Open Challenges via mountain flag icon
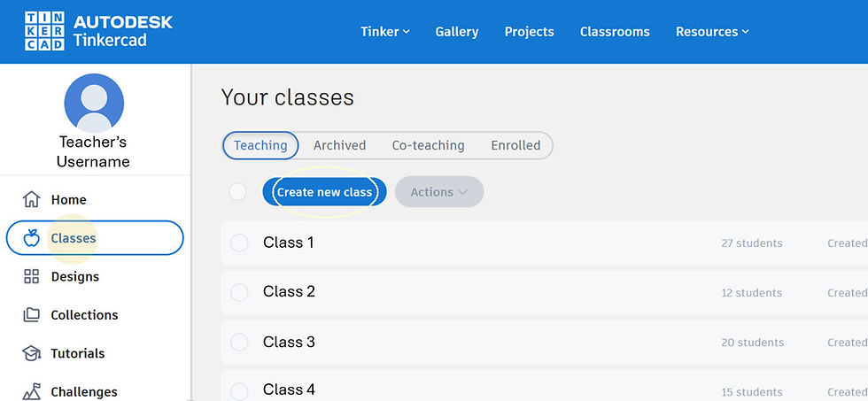 tap(32, 391)
